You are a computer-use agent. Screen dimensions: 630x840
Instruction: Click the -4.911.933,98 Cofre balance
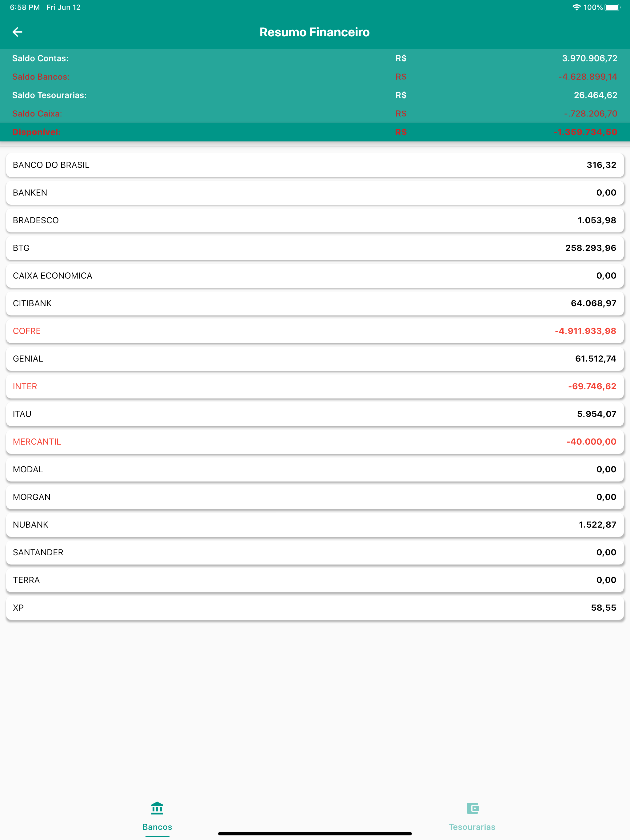point(585,331)
